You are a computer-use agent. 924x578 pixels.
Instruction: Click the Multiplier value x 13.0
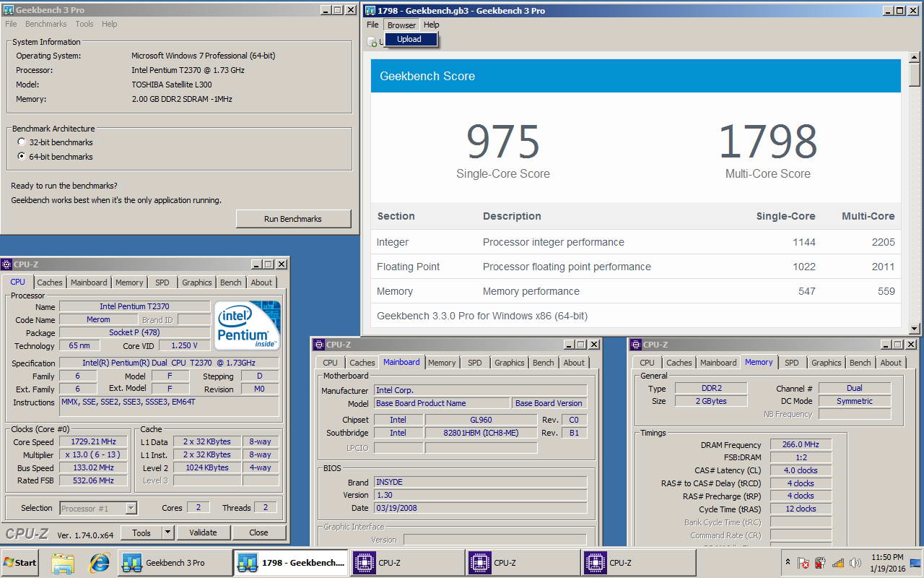[x=95, y=454]
